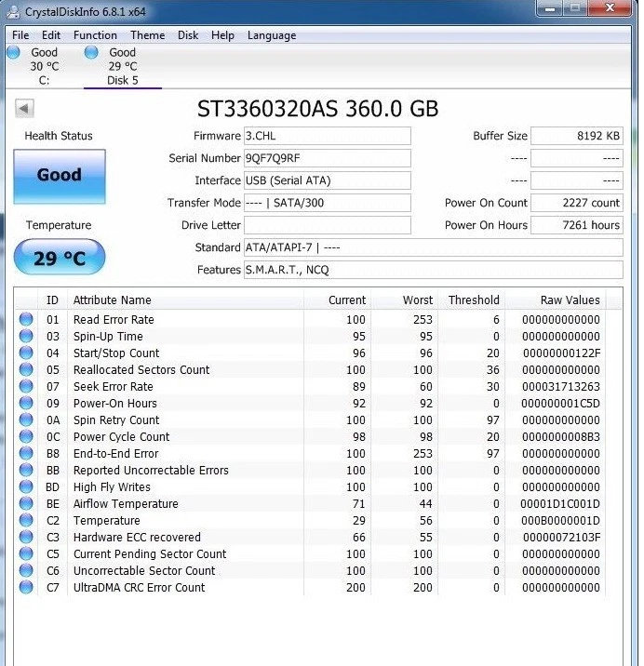Image resolution: width=644 pixels, height=666 pixels.
Task: Click status orb for Uncorrectable Sector Count
Action: coord(26,570)
